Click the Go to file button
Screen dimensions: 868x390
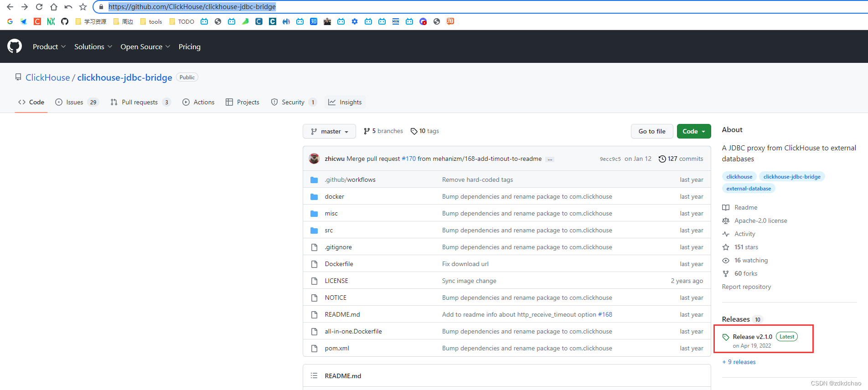[652, 131]
